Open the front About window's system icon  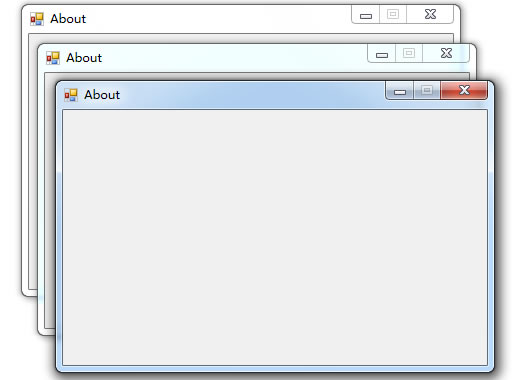[x=71, y=95]
